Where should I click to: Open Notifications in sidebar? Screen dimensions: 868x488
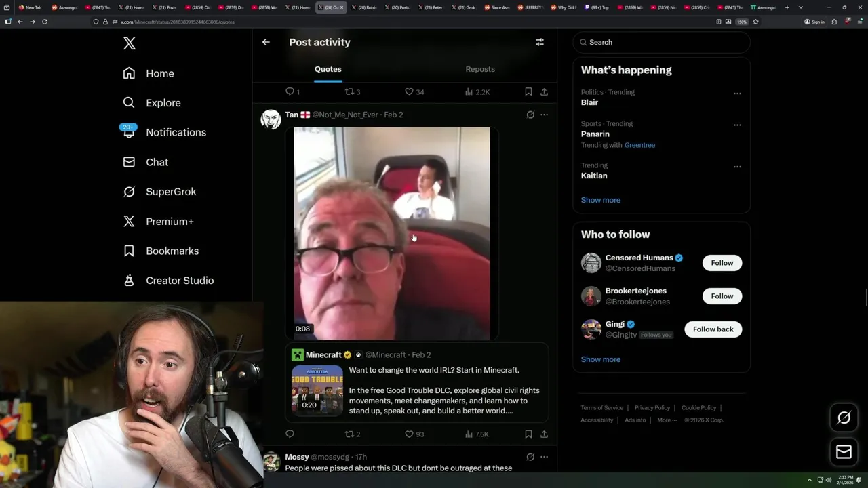pos(163,132)
